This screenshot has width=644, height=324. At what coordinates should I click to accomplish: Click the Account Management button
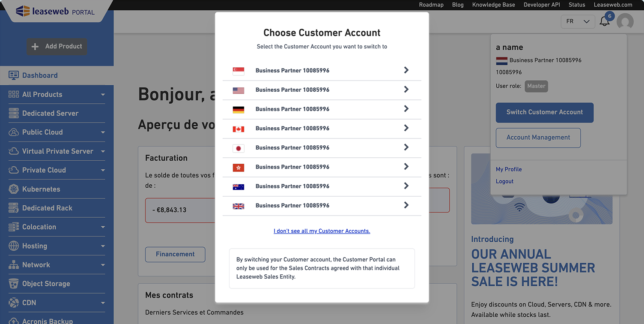pyautogui.click(x=538, y=138)
